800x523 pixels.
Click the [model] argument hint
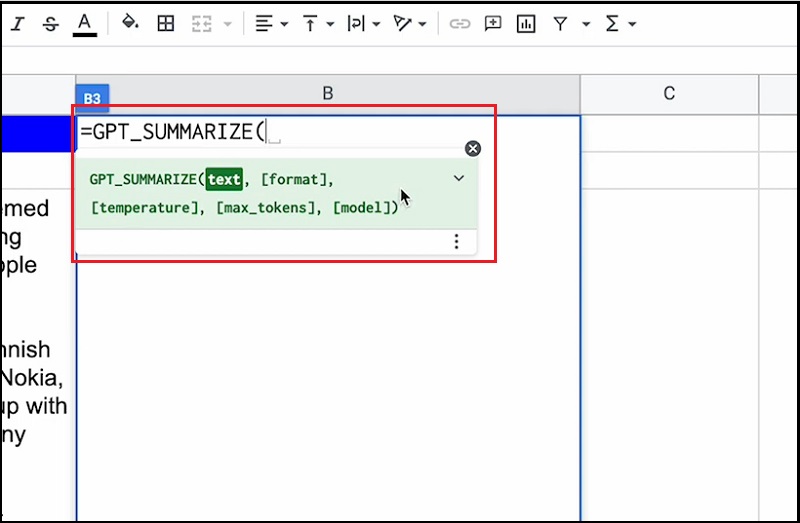[362, 208]
